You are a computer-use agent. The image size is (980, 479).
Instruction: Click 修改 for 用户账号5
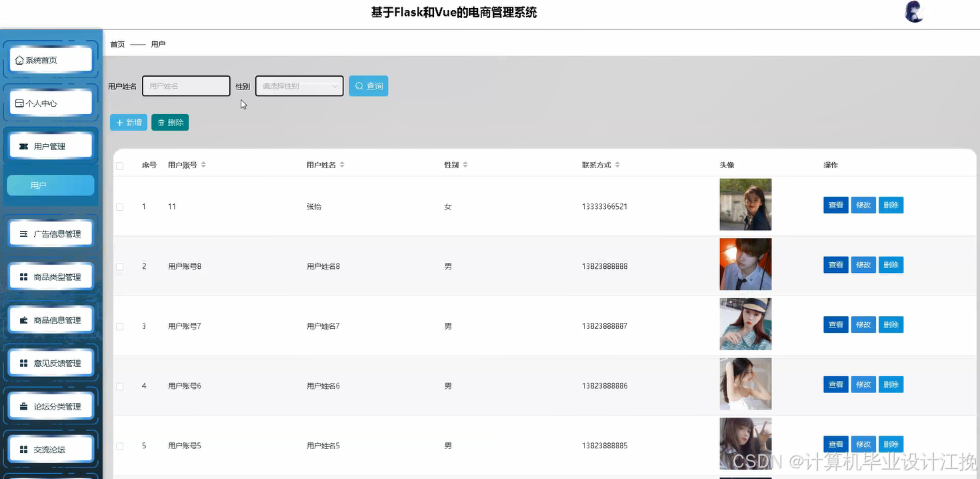click(863, 444)
